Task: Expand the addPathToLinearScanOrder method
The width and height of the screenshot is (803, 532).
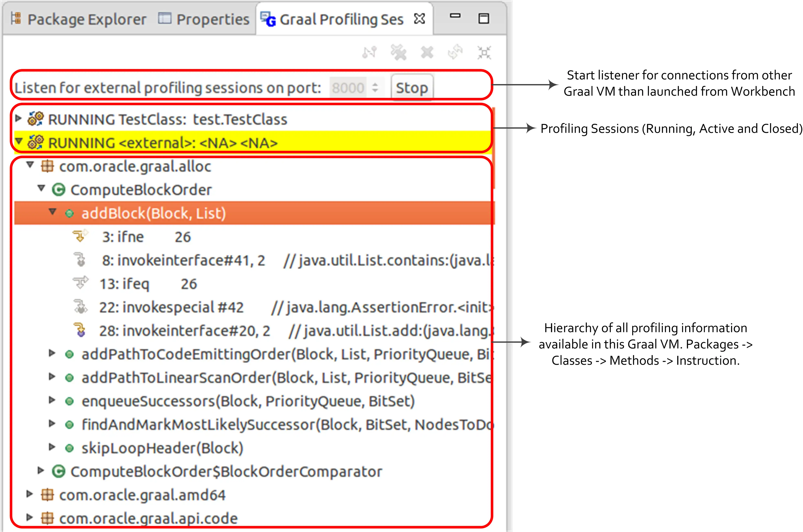Action: [52, 376]
